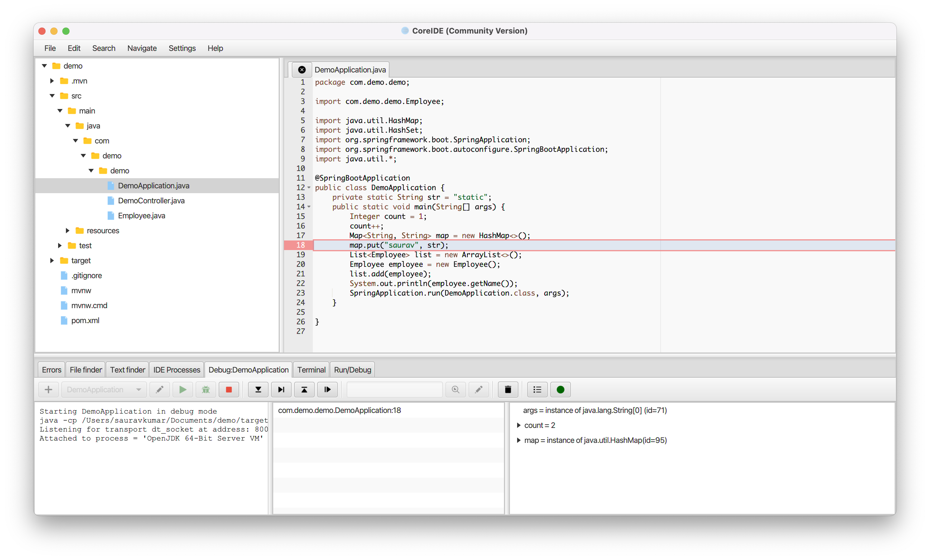Viewport: 930px width, 560px height.
Task: Toggle breakpoint on line 18 gutter
Action: tap(300, 245)
